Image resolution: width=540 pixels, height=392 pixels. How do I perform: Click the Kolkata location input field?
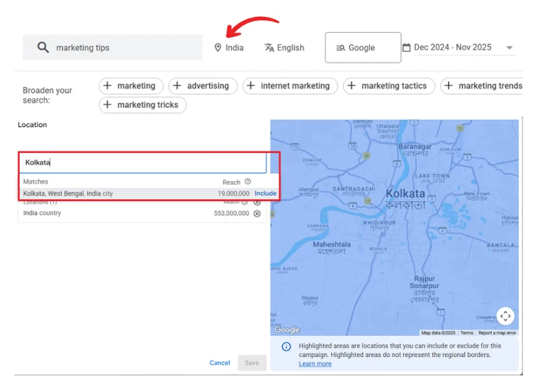(142, 163)
